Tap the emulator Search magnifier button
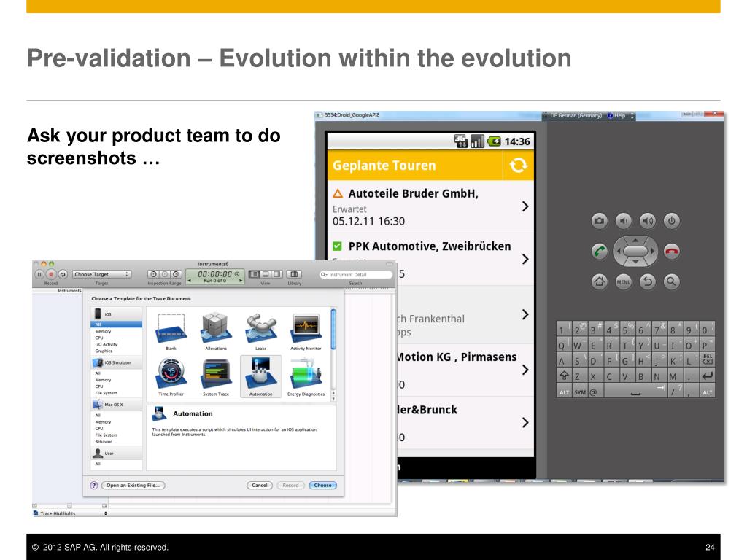747x560 pixels. click(x=672, y=281)
